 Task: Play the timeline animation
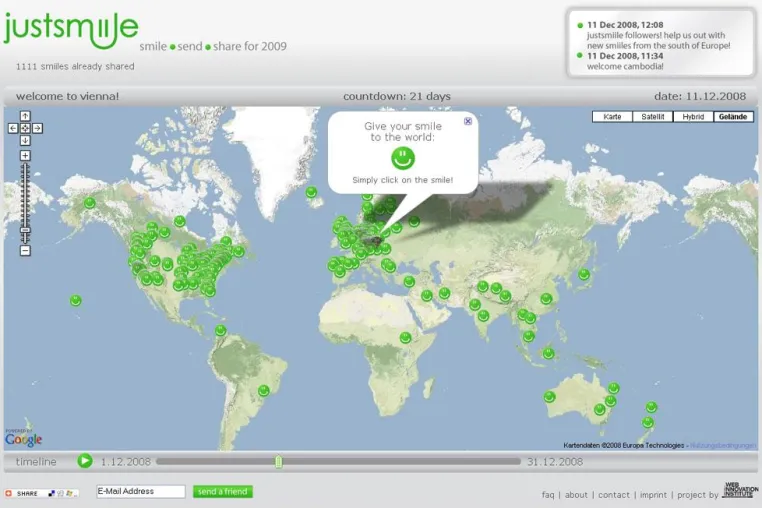pos(85,461)
